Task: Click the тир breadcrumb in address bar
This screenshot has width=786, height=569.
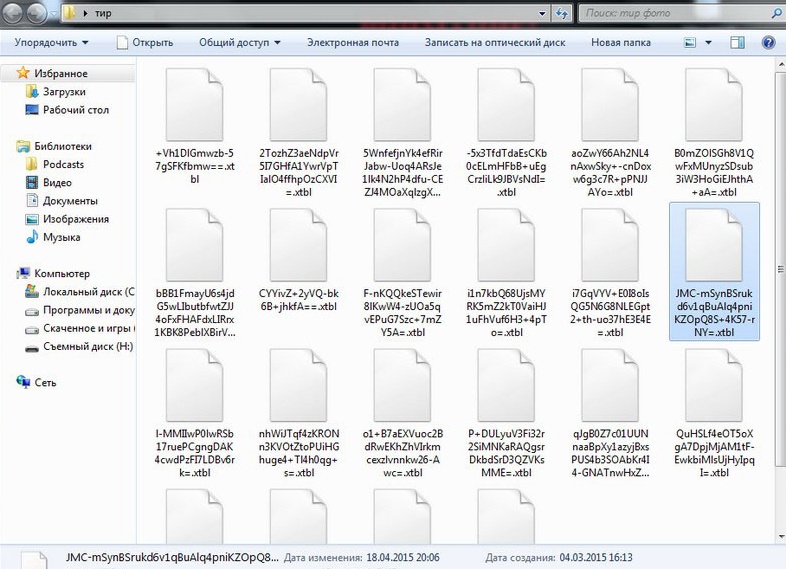Action: 103,14
